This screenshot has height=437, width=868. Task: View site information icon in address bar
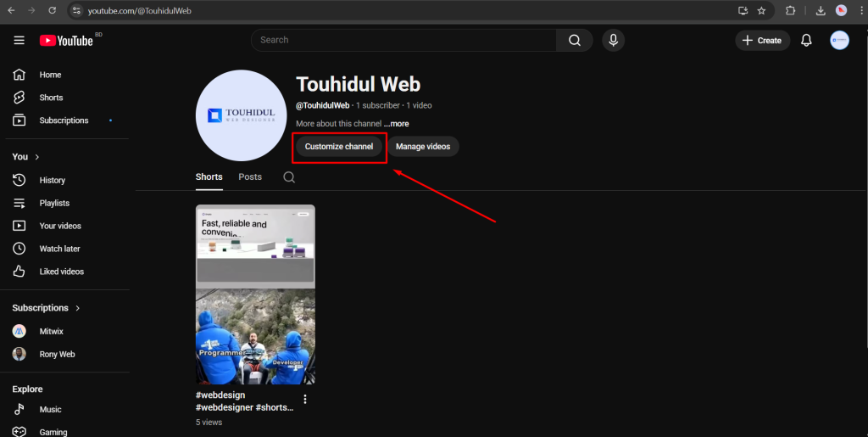77,10
